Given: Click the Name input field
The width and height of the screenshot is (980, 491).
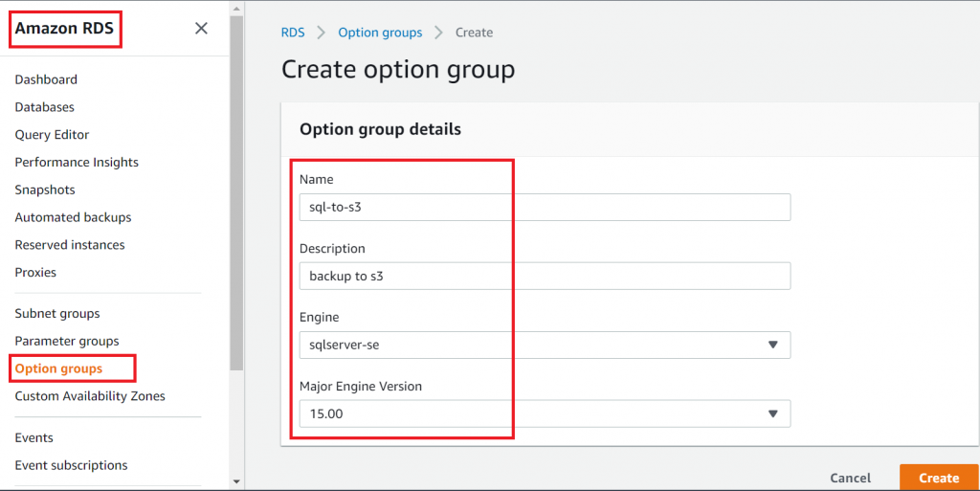Looking at the screenshot, I should click(545, 208).
